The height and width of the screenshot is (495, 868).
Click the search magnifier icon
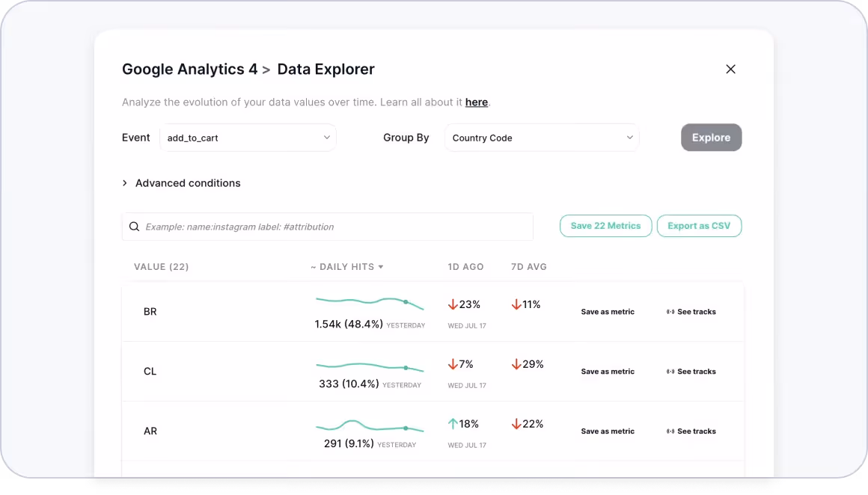pyautogui.click(x=134, y=227)
